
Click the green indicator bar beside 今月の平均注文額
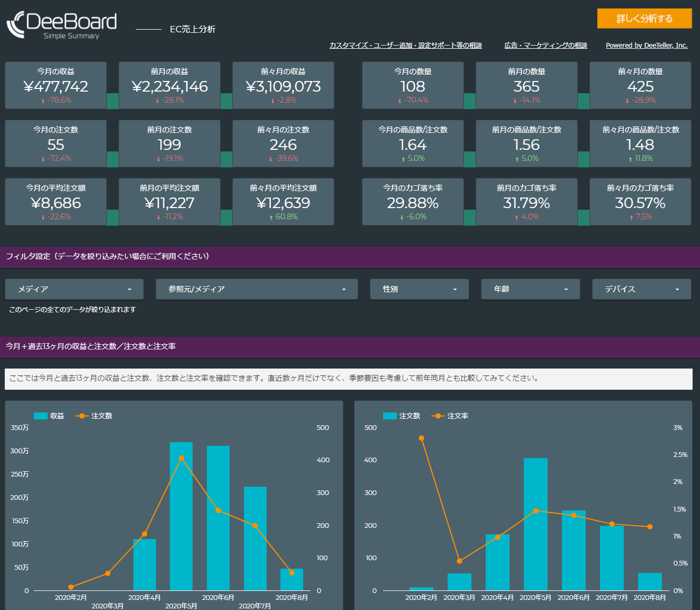[x=112, y=216]
